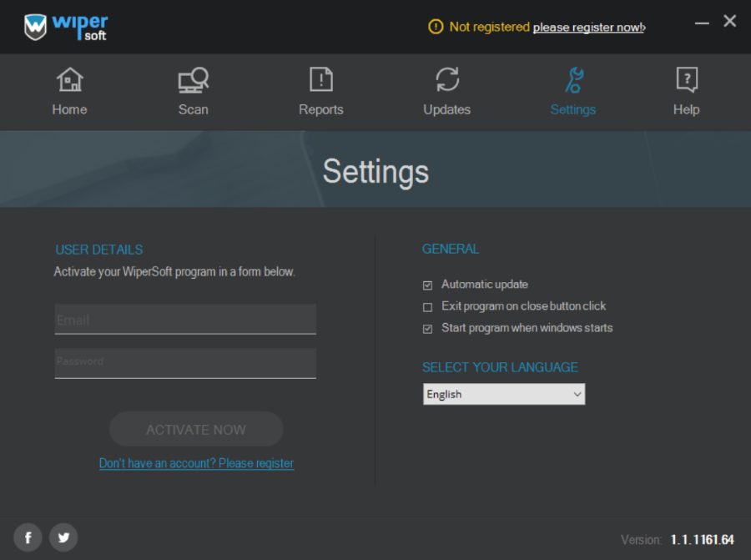The image size is (751, 560).
Task: Open the Reports document icon
Action: (321, 80)
